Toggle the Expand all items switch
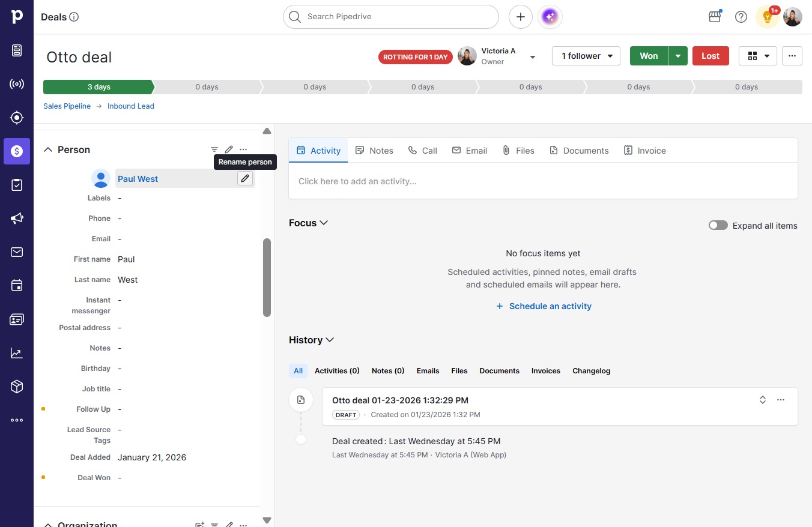The width and height of the screenshot is (812, 527). 718,226
